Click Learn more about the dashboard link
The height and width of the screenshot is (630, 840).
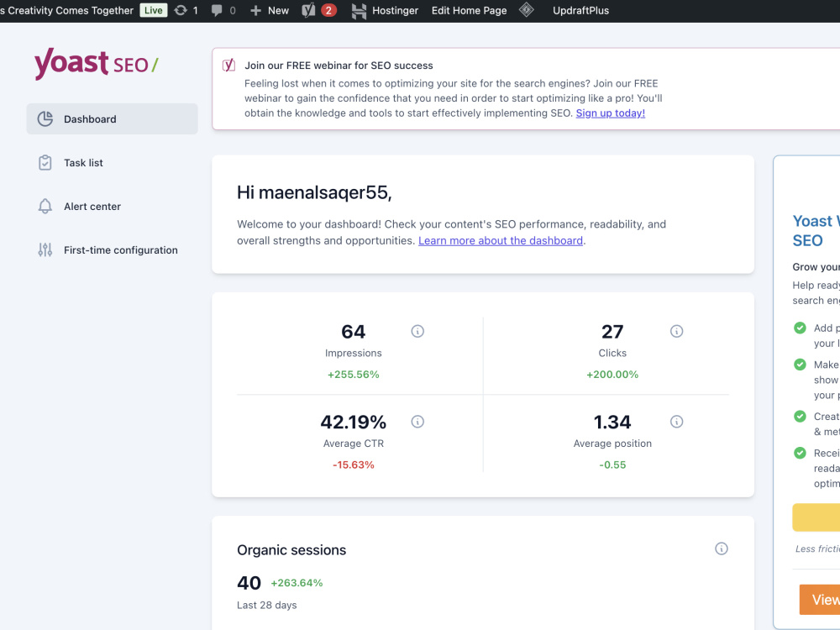501,240
